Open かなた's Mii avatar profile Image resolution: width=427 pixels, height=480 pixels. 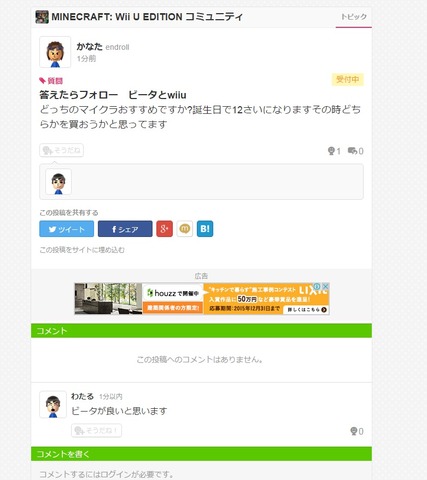click(x=55, y=52)
